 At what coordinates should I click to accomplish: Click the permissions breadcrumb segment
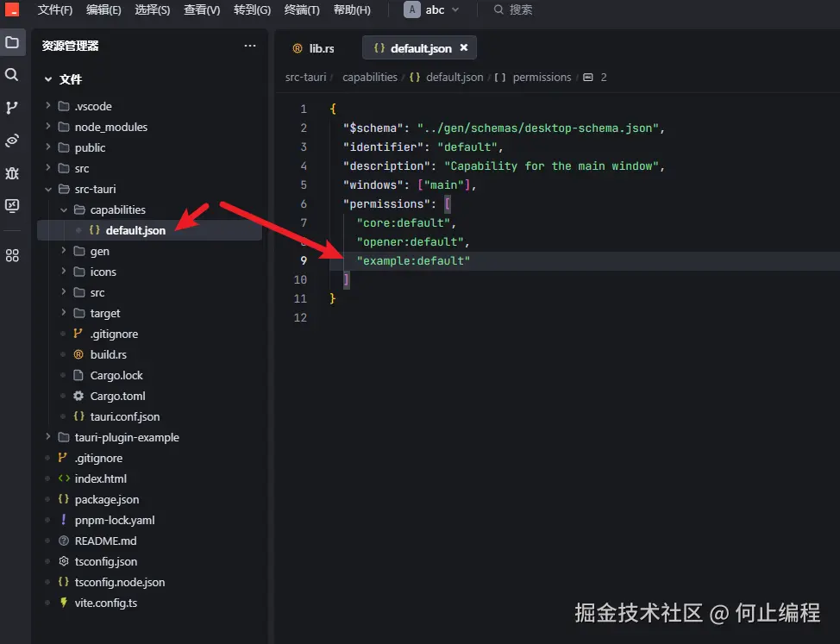point(542,77)
